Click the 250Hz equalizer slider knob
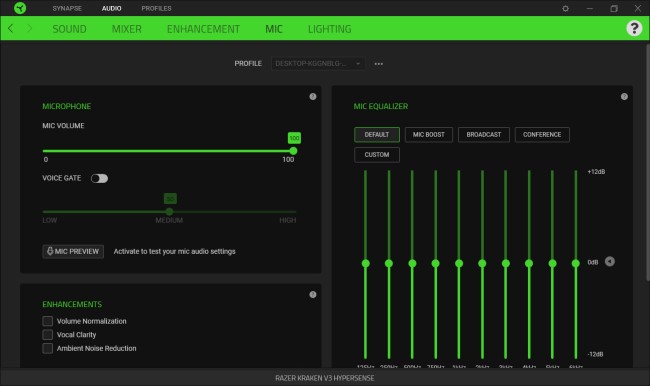This screenshot has height=386, width=650. (389, 263)
